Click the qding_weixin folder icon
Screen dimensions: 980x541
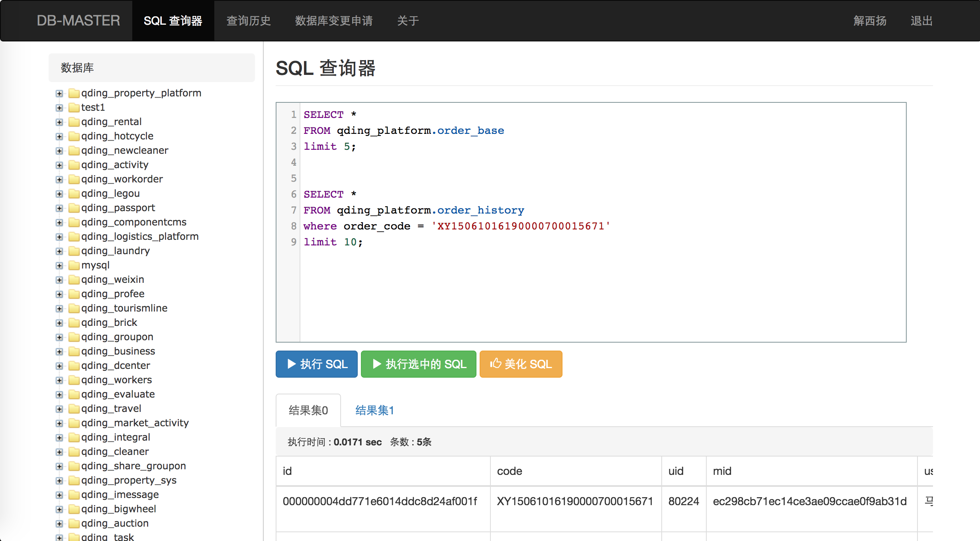click(x=74, y=280)
